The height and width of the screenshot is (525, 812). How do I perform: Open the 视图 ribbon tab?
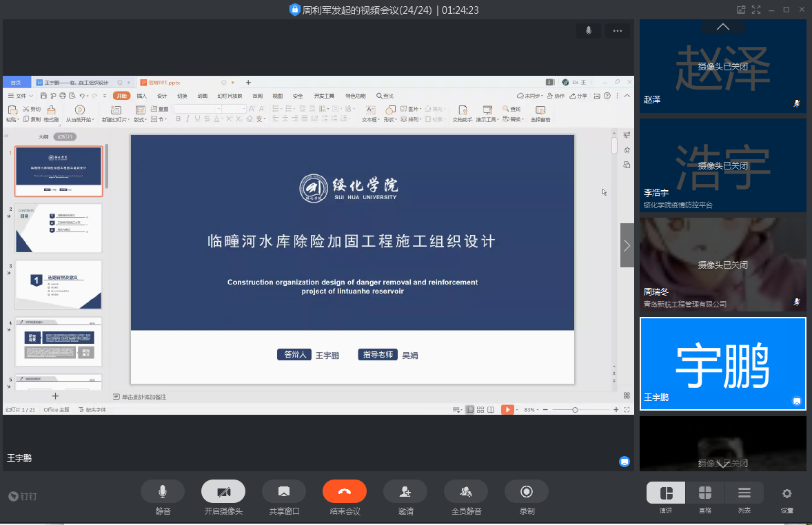[x=278, y=96]
